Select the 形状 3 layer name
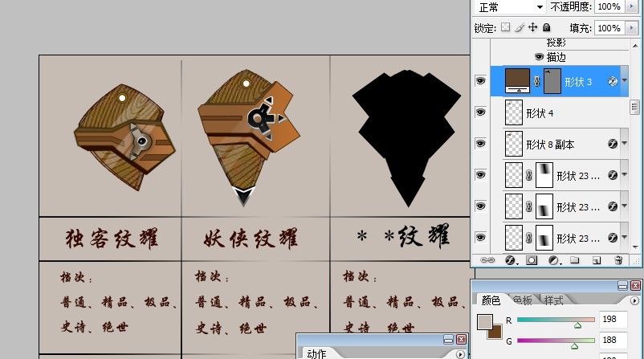The height and width of the screenshot is (359, 644). pyautogui.click(x=578, y=82)
